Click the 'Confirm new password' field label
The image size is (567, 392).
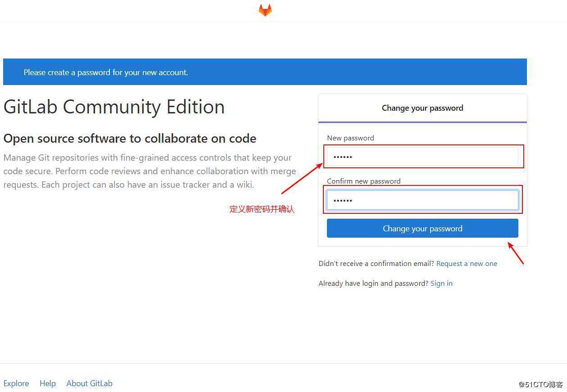click(x=363, y=181)
